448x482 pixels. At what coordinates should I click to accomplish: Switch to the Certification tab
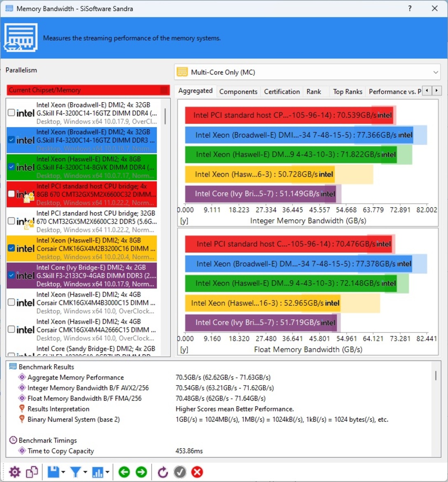pyautogui.click(x=282, y=91)
